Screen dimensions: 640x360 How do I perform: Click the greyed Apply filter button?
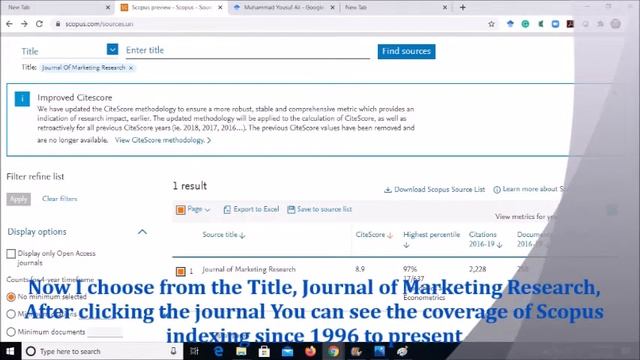tap(19, 199)
